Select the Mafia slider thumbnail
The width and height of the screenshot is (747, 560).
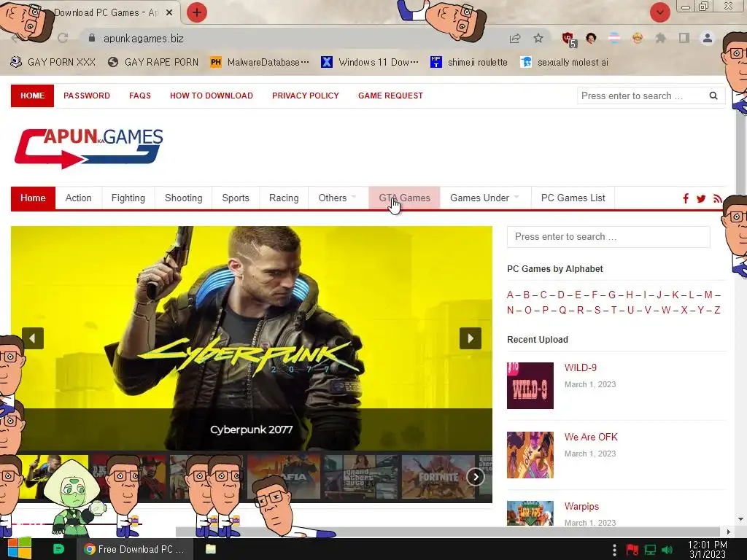pyautogui.click(x=284, y=477)
